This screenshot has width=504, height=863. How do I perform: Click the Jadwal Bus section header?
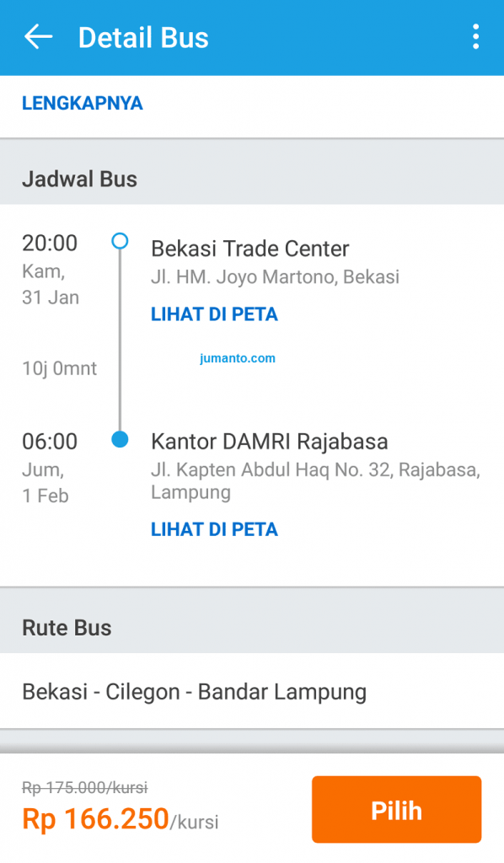tap(80, 180)
